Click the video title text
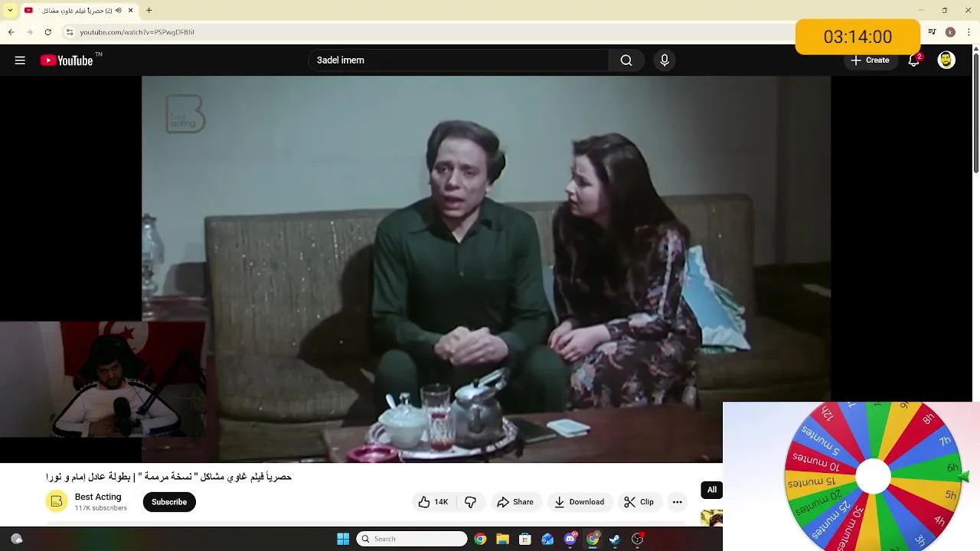This screenshot has width=980, height=551. (169, 477)
